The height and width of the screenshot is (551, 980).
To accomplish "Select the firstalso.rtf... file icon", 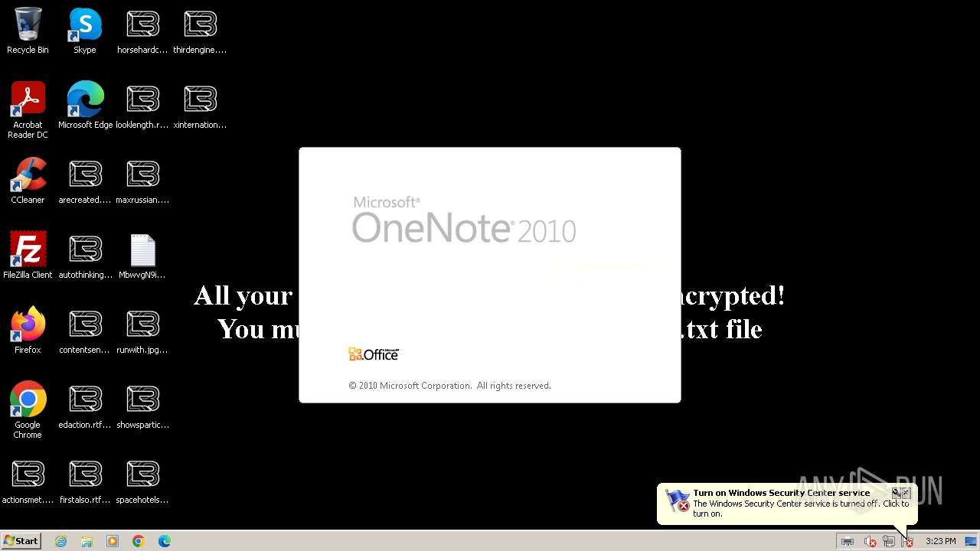I will 85,481.
